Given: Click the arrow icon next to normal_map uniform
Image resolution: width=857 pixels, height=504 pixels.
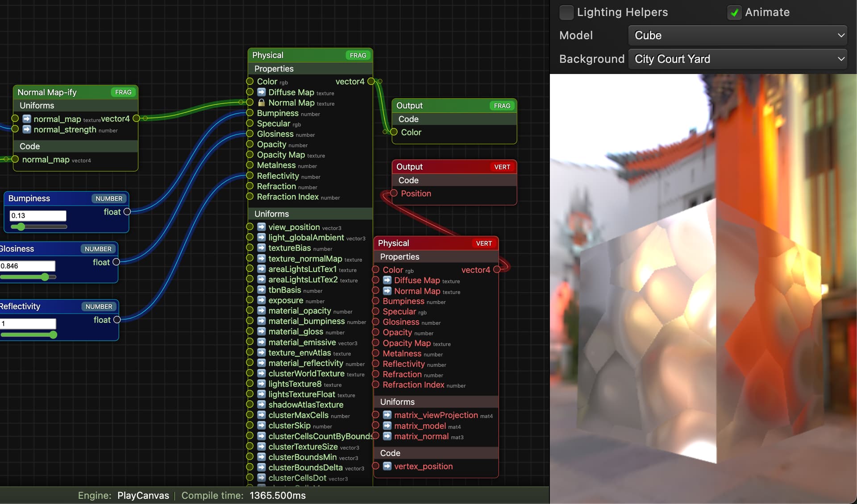Looking at the screenshot, I should click(27, 119).
